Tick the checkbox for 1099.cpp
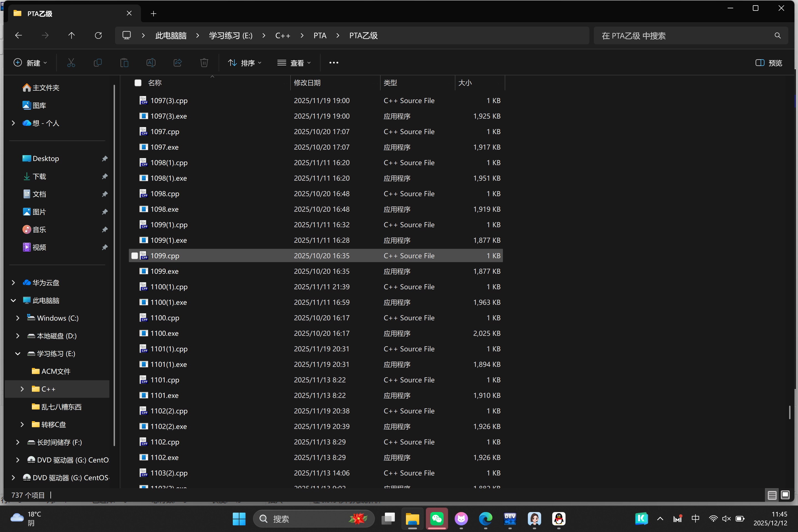 tap(135, 256)
